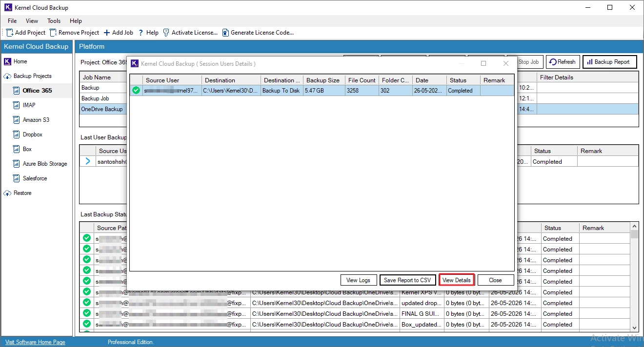Screen dimensions: 644x347
Task: Click the Amazon S3 chart icon
Action: coord(16,120)
